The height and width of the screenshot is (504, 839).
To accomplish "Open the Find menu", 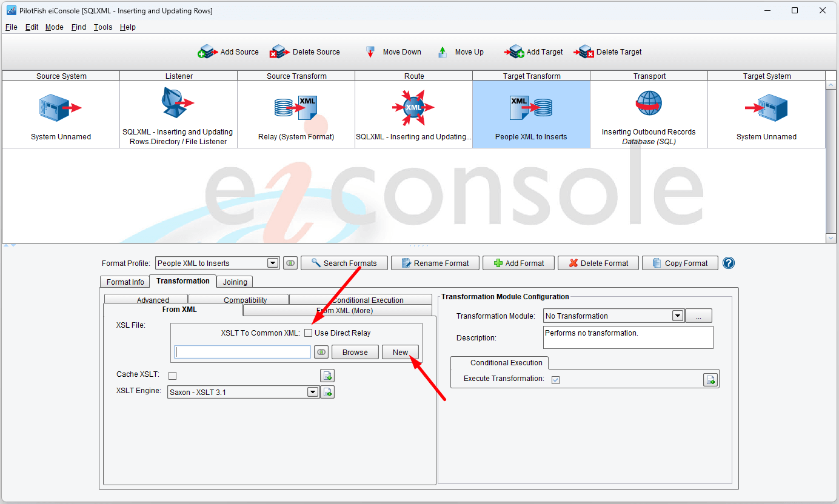I will (78, 27).
